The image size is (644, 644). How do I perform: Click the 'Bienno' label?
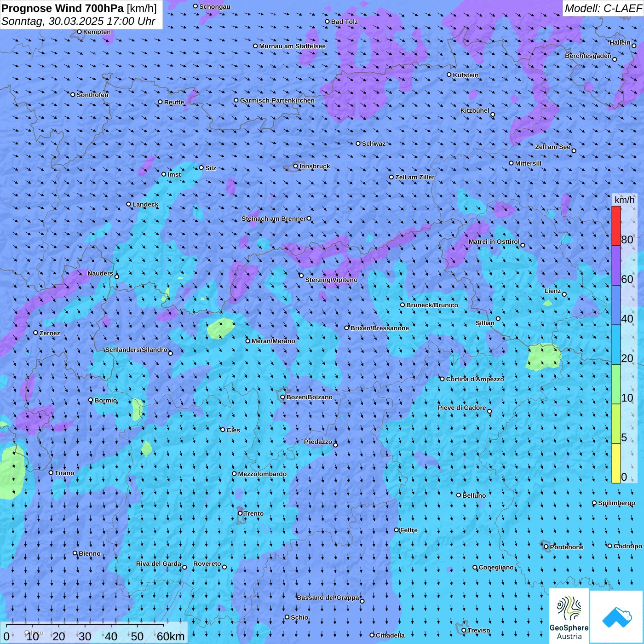pyautogui.click(x=89, y=553)
